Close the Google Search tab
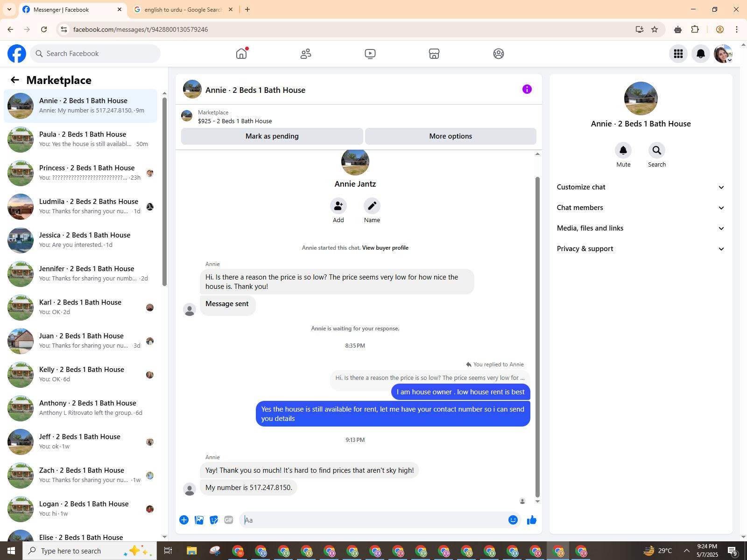Image resolution: width=747 pixels, height=560 pixels. pos(231,9)
